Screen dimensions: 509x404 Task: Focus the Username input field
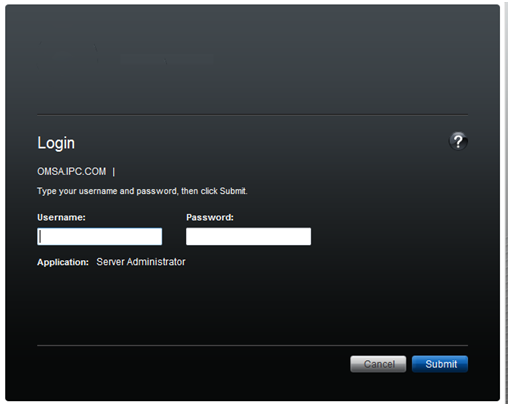[100, 236]
